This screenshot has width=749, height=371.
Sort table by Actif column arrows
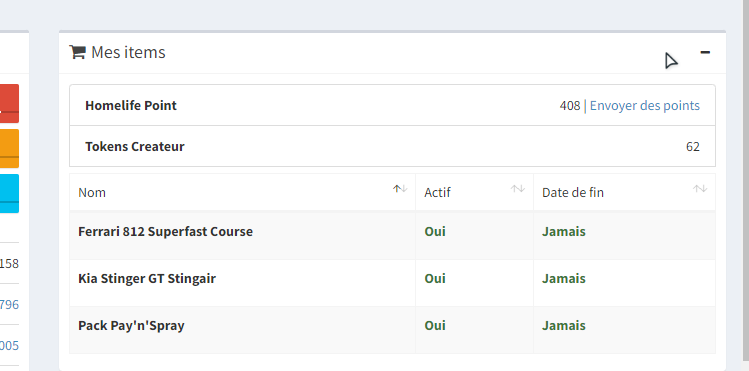518,189
